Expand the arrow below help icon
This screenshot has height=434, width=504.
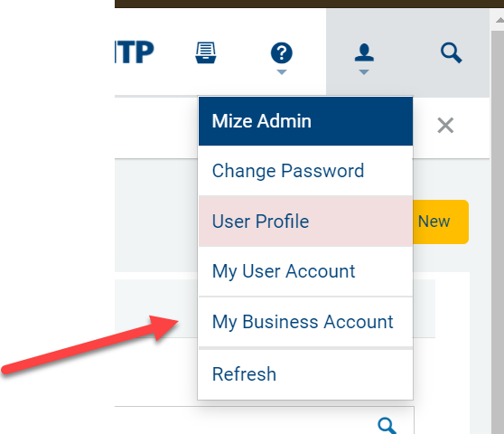click(282, 72)
